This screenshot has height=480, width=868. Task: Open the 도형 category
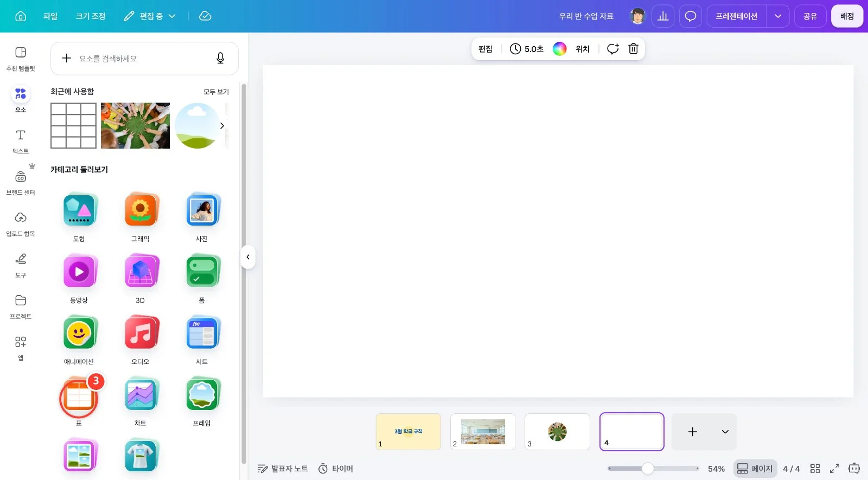tap(79, 217)
